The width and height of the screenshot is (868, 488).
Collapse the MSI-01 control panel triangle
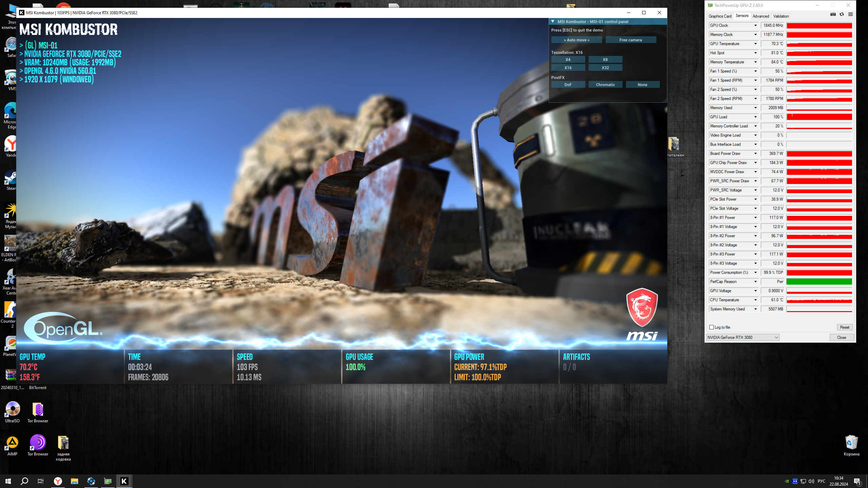pyautogui.click(x=553, y=21)
